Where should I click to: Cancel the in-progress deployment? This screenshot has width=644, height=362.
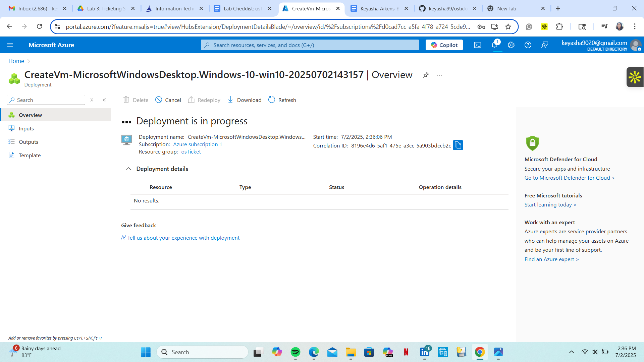(x=168, y=100)
